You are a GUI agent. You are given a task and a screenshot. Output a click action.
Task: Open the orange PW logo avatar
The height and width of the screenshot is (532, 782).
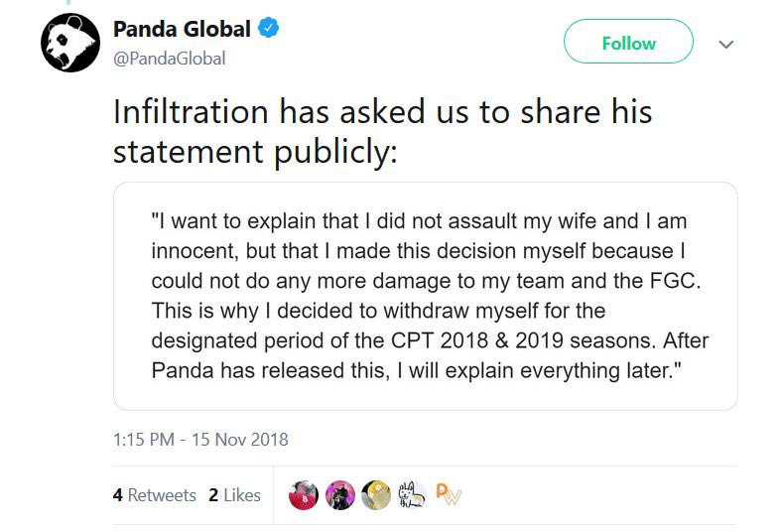(448, 494)
